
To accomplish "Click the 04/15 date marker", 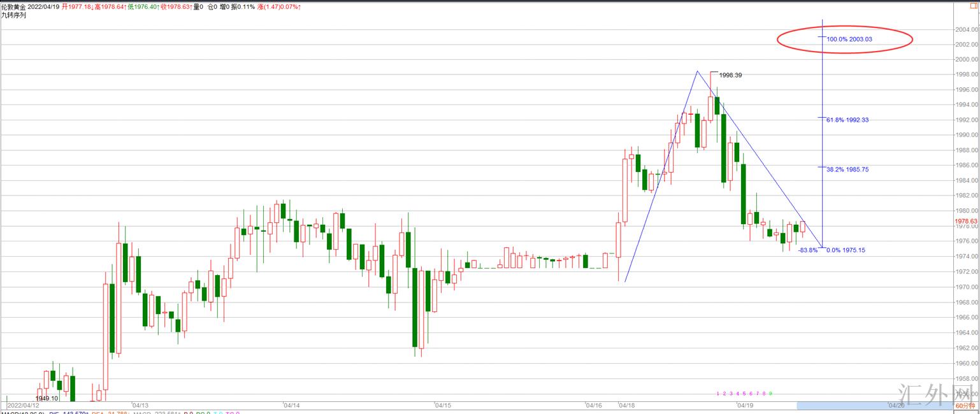I will coord(443,405).
